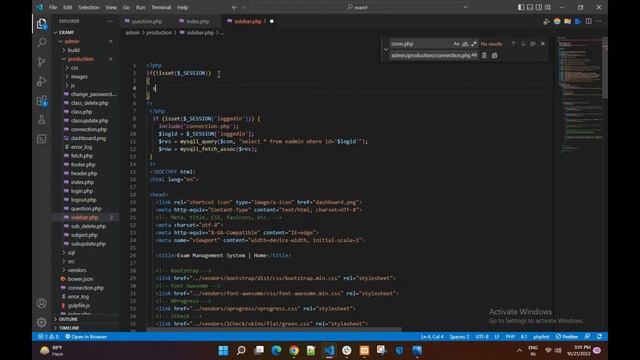
Task: Open the File menu
Action: [53, 7]
